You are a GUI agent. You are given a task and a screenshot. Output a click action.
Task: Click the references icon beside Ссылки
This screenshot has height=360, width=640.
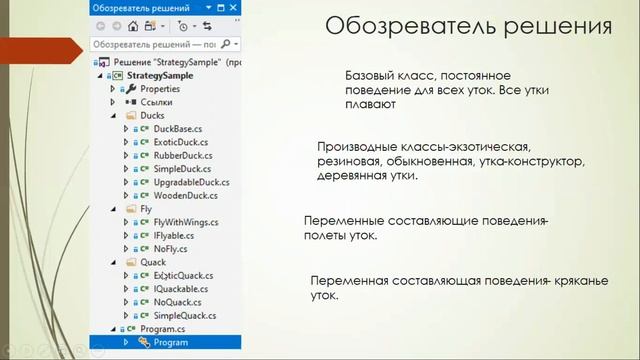(x=131, y=102)
